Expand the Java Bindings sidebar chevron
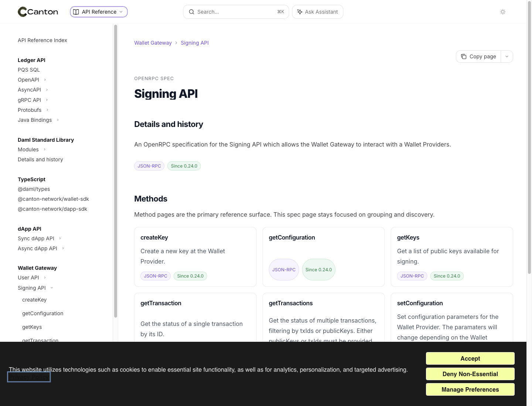 [58, 120]
